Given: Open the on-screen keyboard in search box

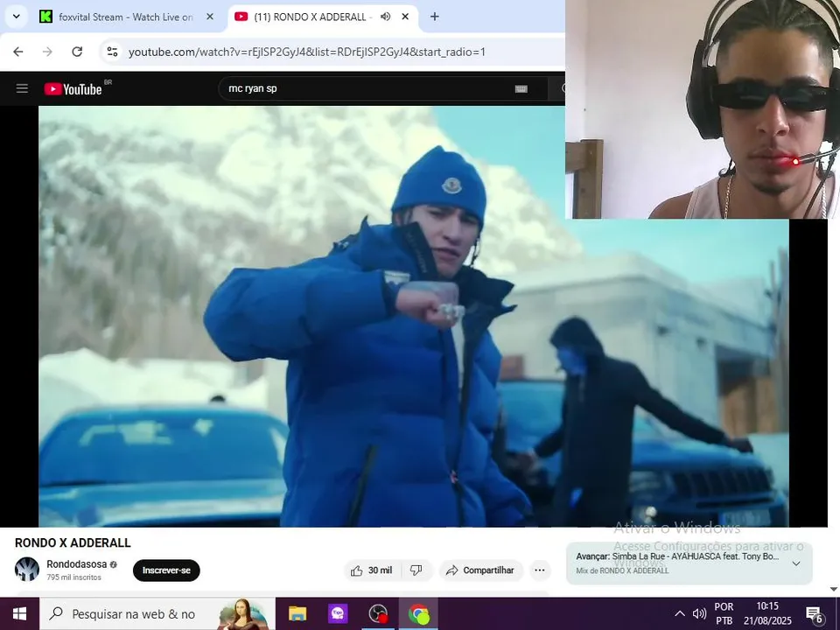Looking at the screenshot, I should (x=521, y=89).
